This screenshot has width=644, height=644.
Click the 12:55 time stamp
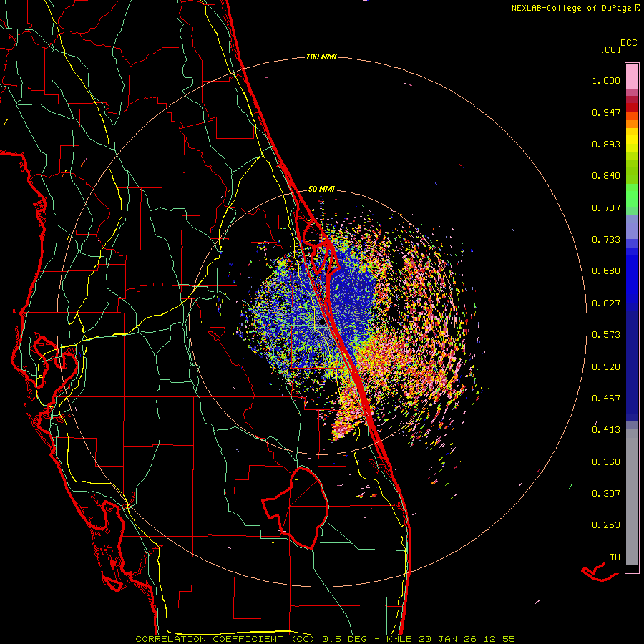pos(499,639)
